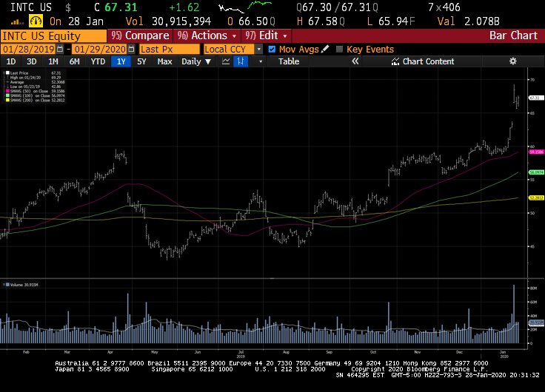This screenshot has width=545, height=392.
Task: Click the Last Px field
Action: [x=170, y=49]
